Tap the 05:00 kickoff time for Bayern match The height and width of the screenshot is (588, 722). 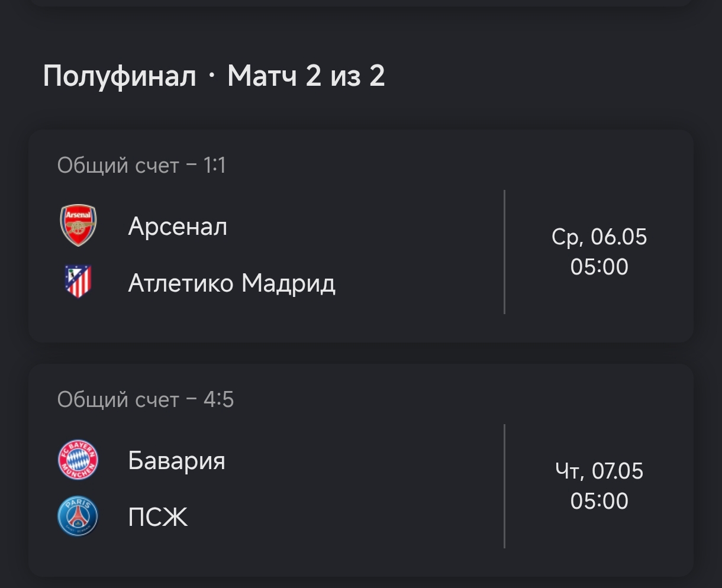tap(599, 501)
